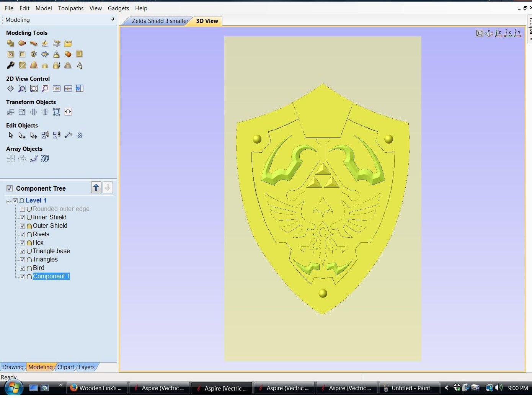This screenshot has height=402, width=532.
Task: Select the Smooth Model tool
Action: (x=56, y=54)
